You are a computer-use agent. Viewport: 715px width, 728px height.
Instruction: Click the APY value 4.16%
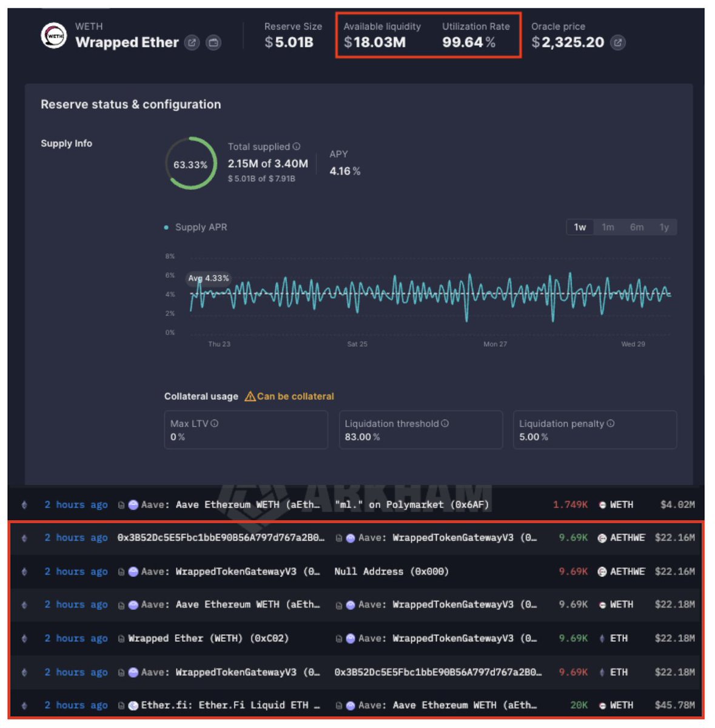pyautogui.click(x=344, y=171)
